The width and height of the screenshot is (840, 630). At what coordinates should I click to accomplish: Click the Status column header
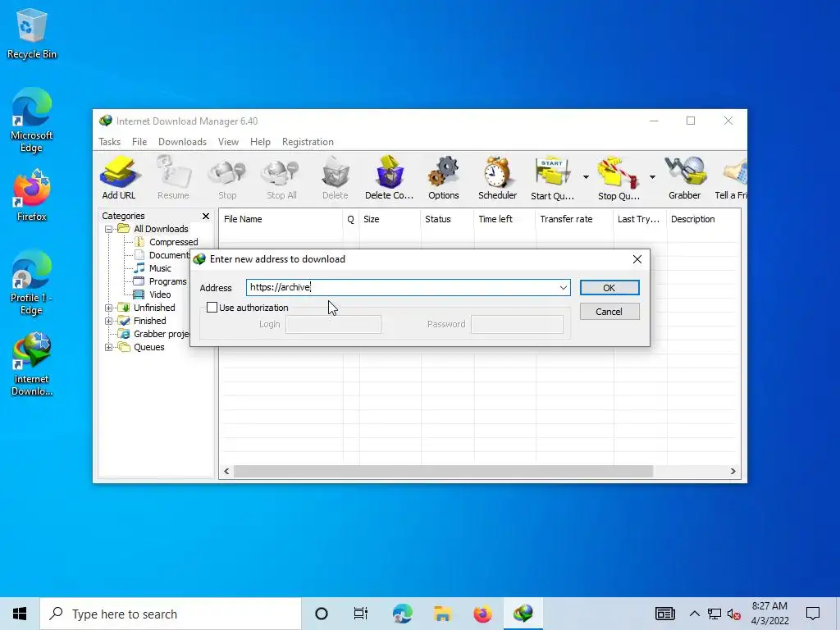(447, 219)
